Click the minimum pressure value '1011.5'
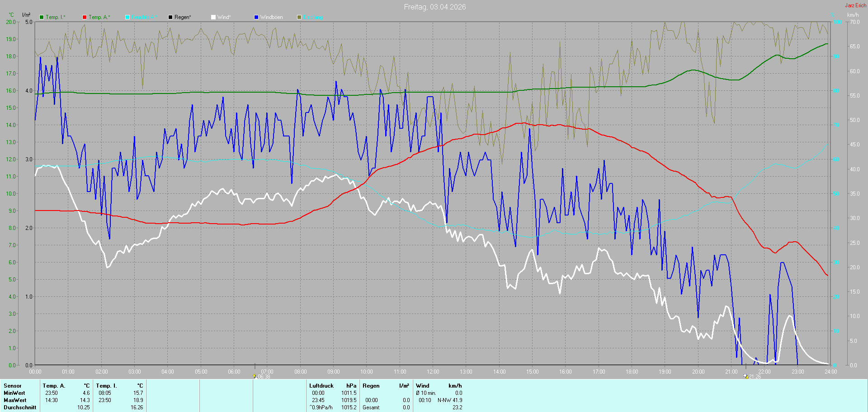The image size is (868, 412). click(x=349, y=393)
